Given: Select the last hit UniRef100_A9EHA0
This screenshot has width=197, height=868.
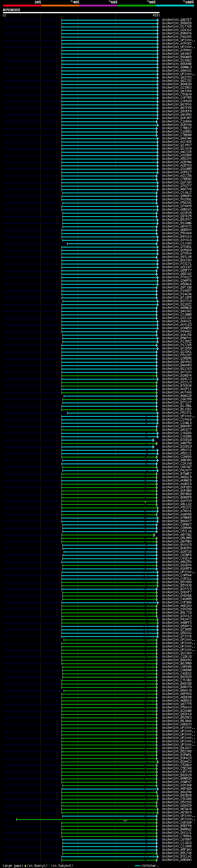Looking at the screenshot, I should tap(176, 860).
